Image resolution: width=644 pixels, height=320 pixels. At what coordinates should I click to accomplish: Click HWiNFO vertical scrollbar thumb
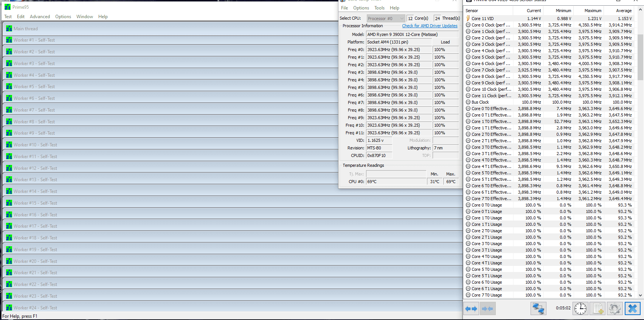[x=640, y=57]
